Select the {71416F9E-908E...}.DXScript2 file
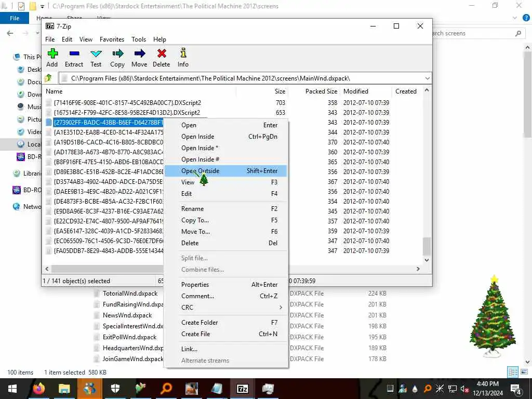This screenshot has height=399, width=532. [x=127, y=102]
